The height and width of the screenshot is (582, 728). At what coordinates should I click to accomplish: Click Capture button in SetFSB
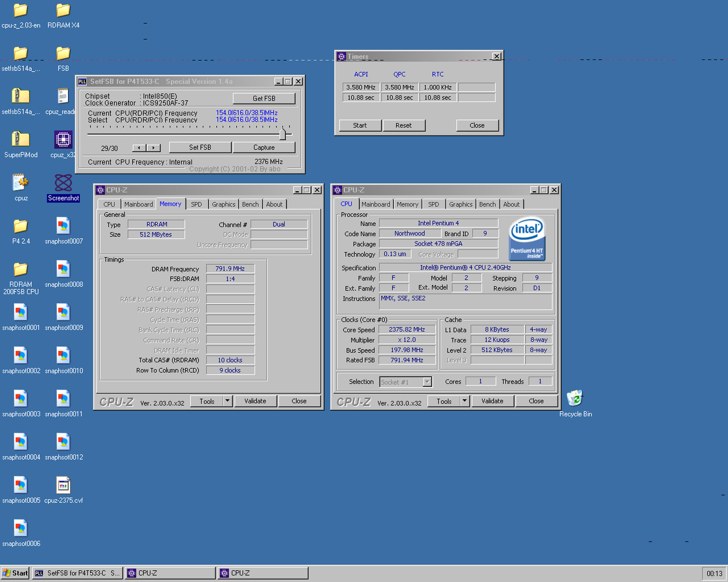tap(264, 147)
